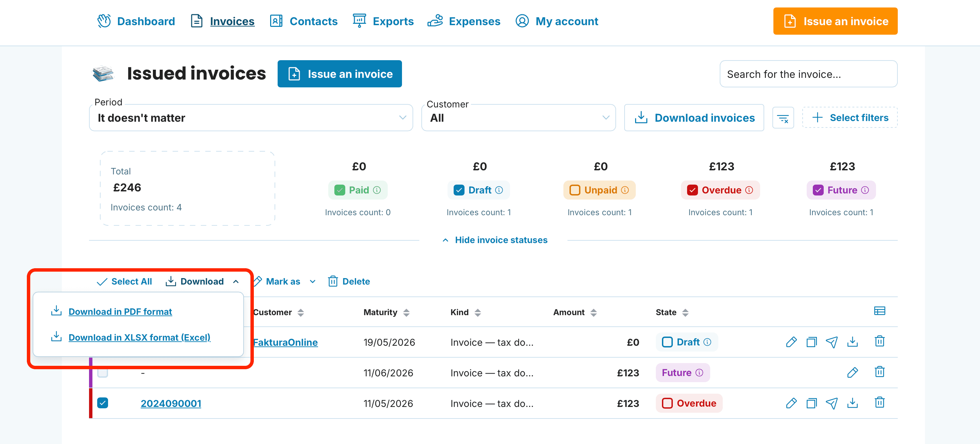The width and height of the screenshot is (980, 444).
Task: Open Expenses in top navigation
Action: coord(464,21)
